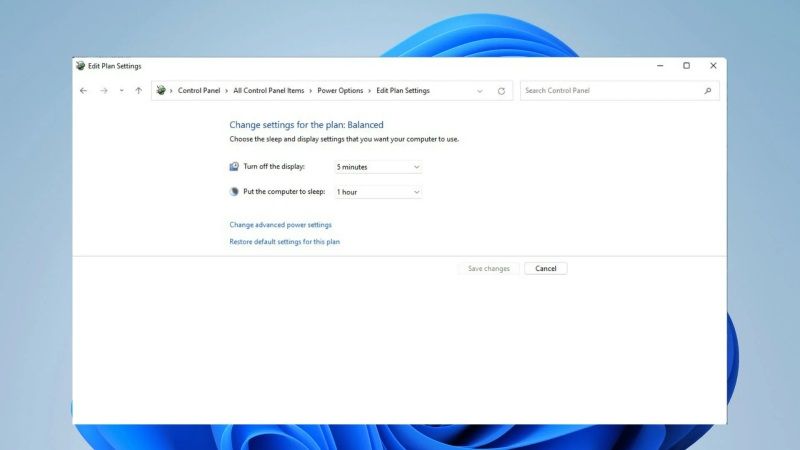Click the Save changes button

click(x=489, y=268)
